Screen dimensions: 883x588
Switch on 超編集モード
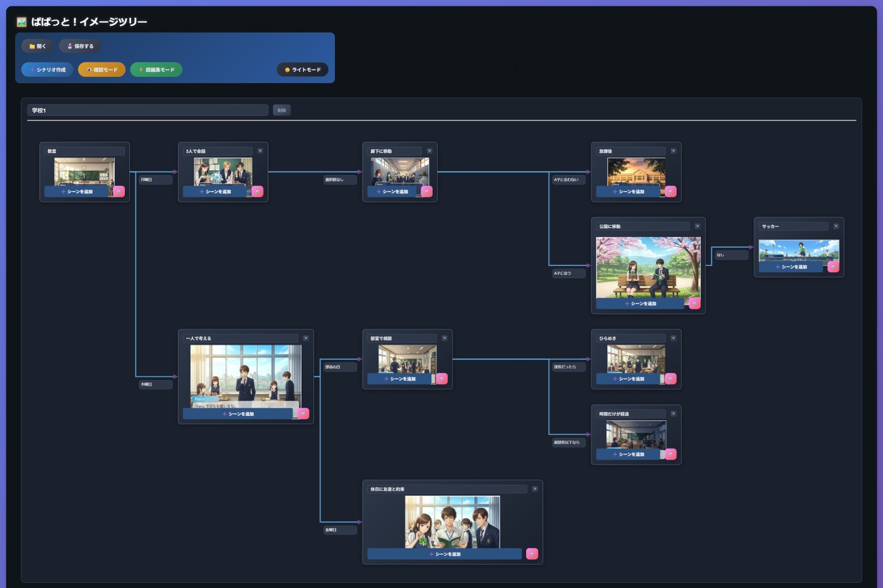click(x=156, y=70)
